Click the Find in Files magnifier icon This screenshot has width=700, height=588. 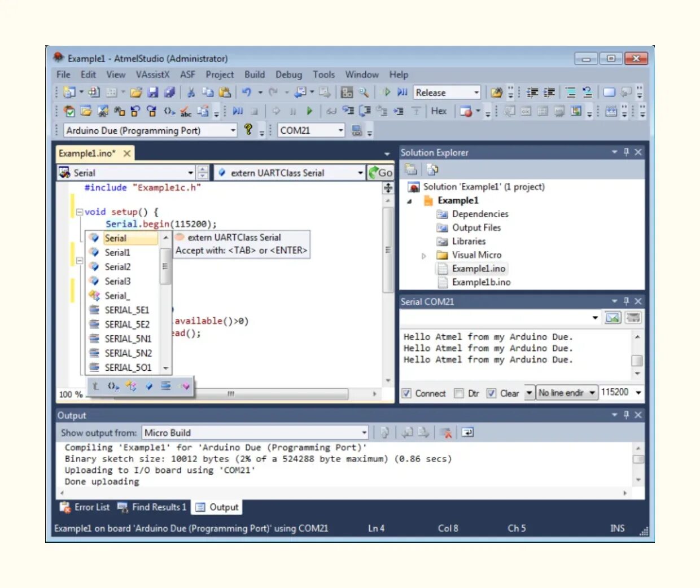364,93
